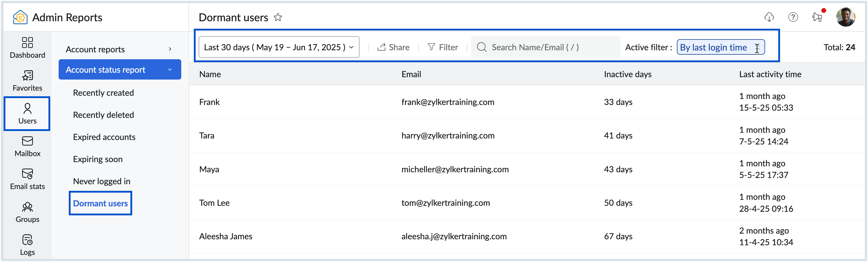The image size is (868, 262).
Task: Mark Dormant users report as favorite
Action: (x=278, y=17)
